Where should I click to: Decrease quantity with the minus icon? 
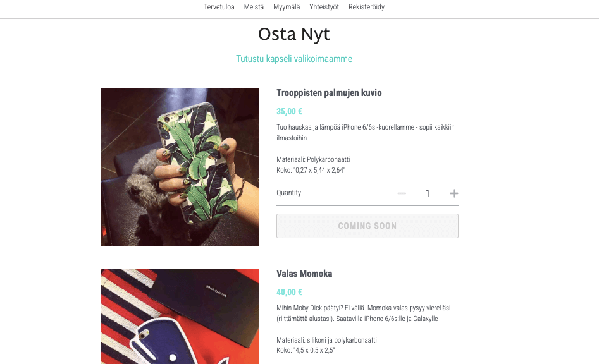(402, 193)
